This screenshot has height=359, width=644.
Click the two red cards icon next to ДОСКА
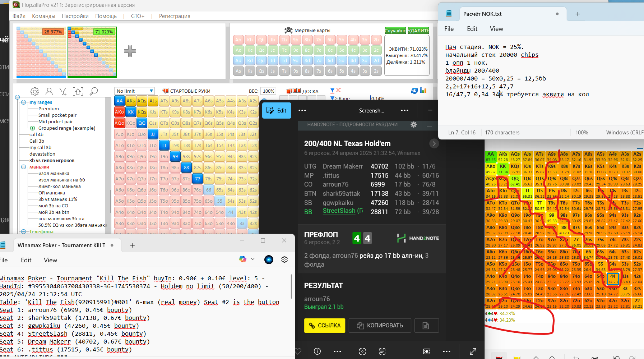(297, 91)
